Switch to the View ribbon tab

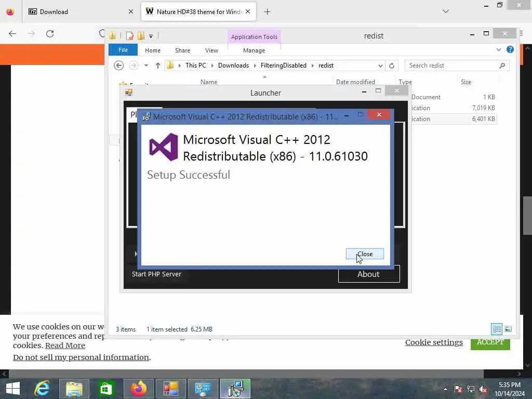[x=211, y=50]
